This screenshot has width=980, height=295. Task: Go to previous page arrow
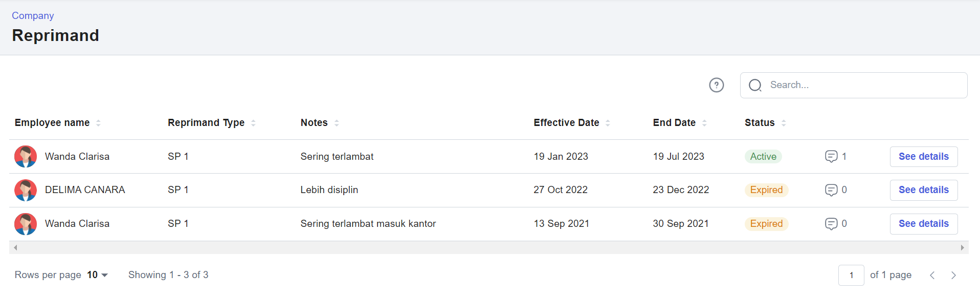pyautogui.click(x=932, y=275)
